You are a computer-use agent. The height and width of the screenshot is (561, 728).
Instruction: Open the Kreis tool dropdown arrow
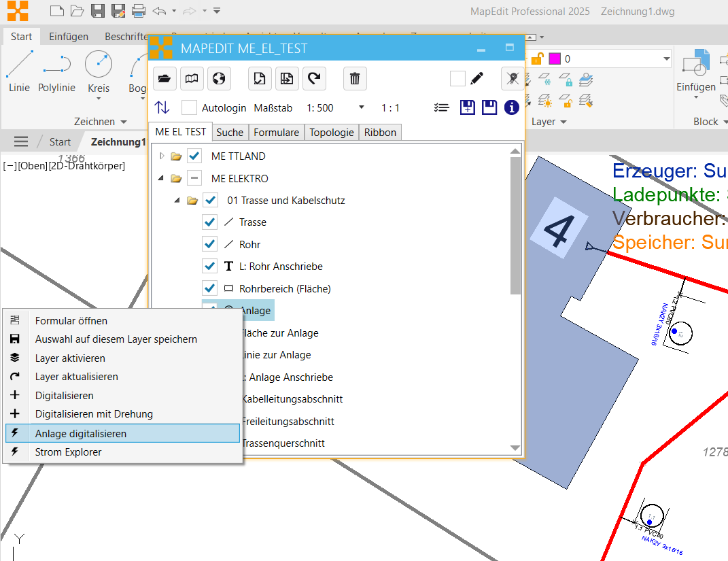(99, 99)
